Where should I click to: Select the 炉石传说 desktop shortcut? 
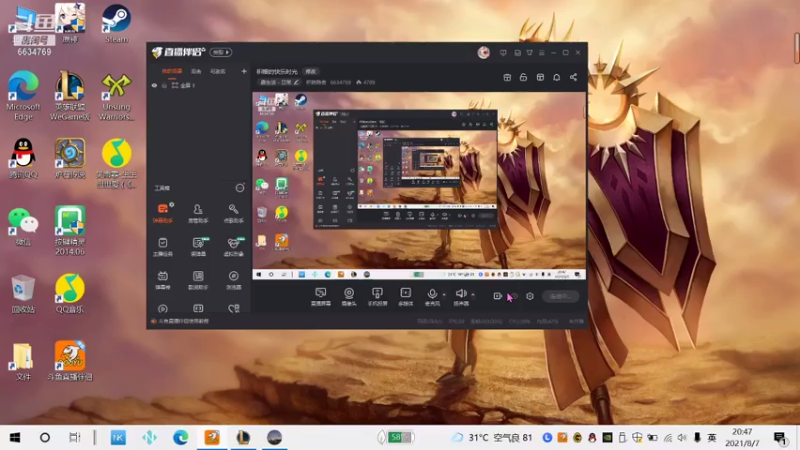[70, 159]
